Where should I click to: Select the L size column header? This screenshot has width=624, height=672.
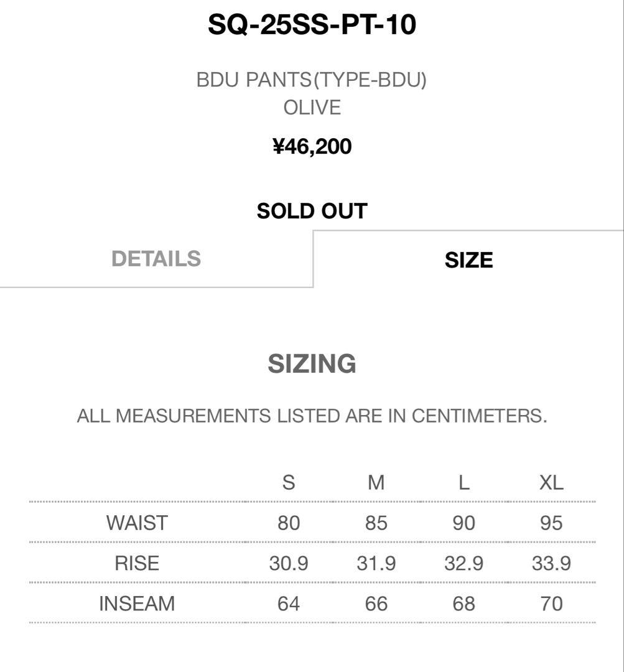(x=464, y=482)
